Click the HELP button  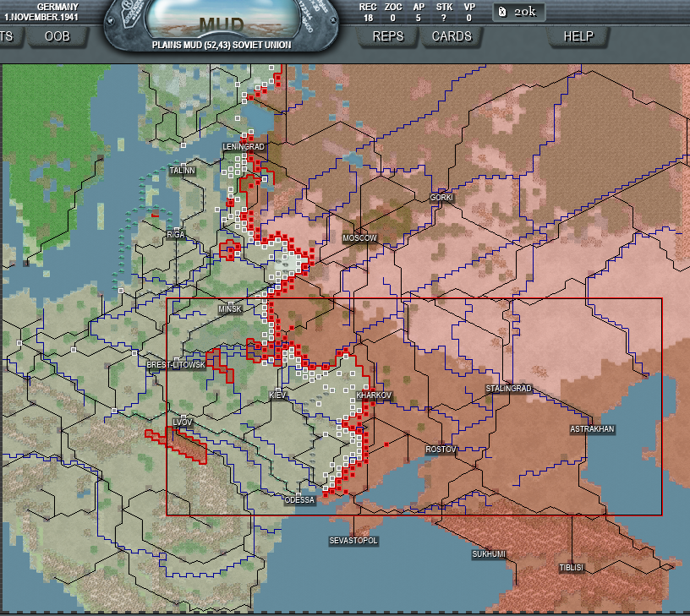click(578, 36)
